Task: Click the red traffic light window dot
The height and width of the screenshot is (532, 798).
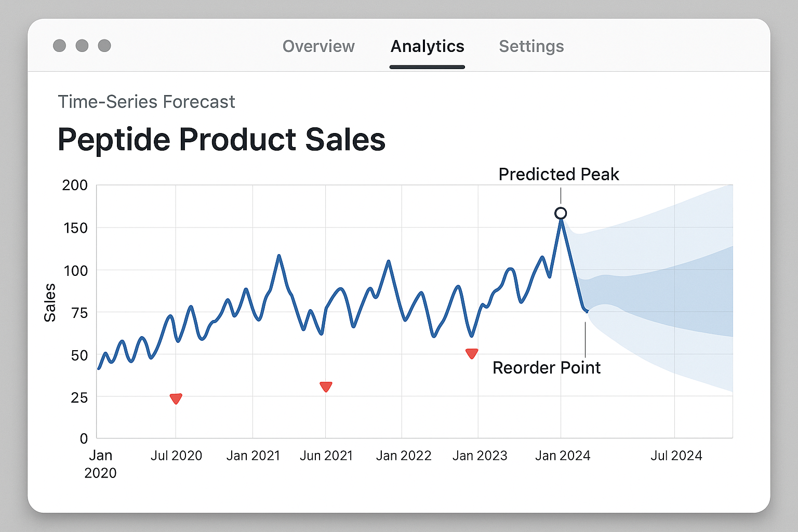Action: pyautogui.click(x=59, y=46)
